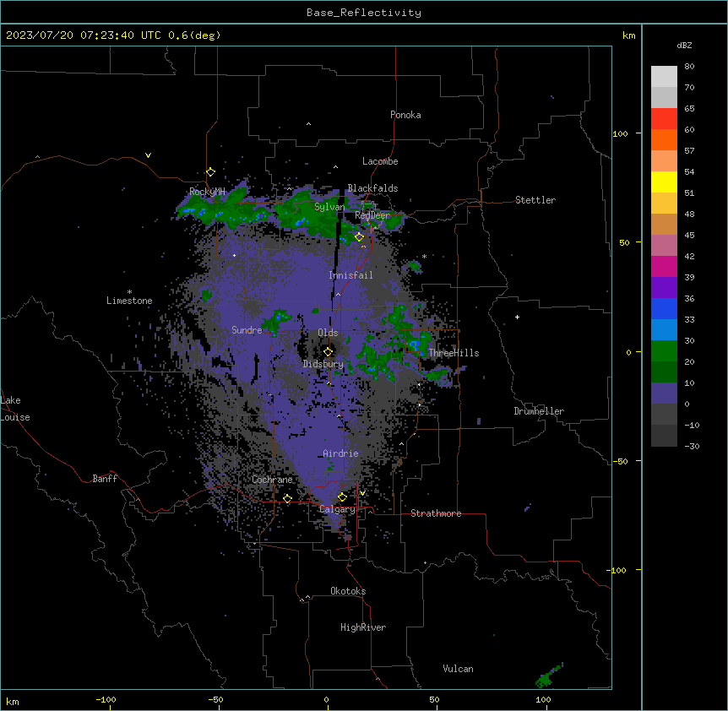Viewport: 728px width, 711px height.
Task: Click the Innisfail city label
Action: point(350,275)
